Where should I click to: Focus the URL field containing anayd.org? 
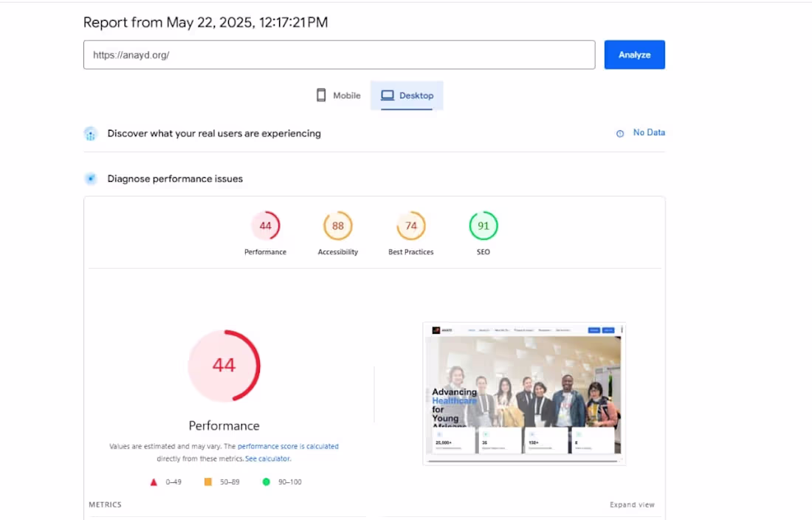(x=340, y=55)
